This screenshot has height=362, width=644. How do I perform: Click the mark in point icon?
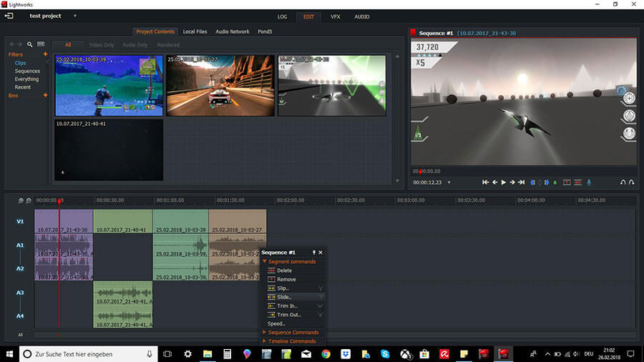pyautogui.click(x=532, y=182)
